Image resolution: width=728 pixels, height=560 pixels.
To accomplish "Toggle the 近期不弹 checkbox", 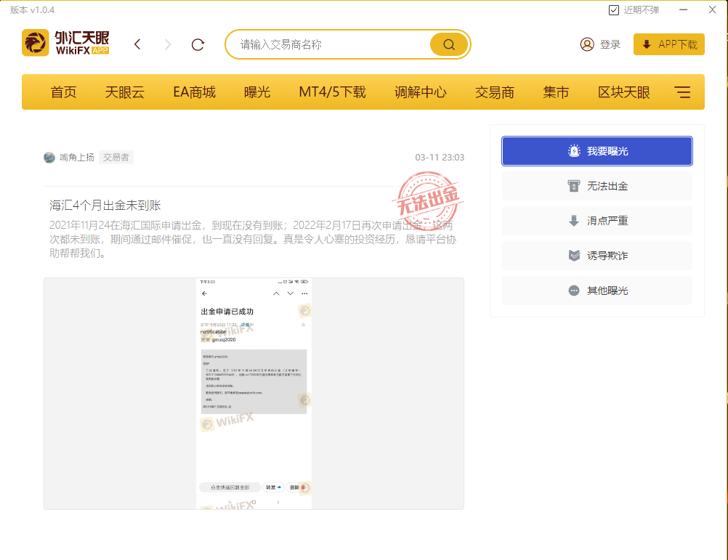I will (614, 10).
